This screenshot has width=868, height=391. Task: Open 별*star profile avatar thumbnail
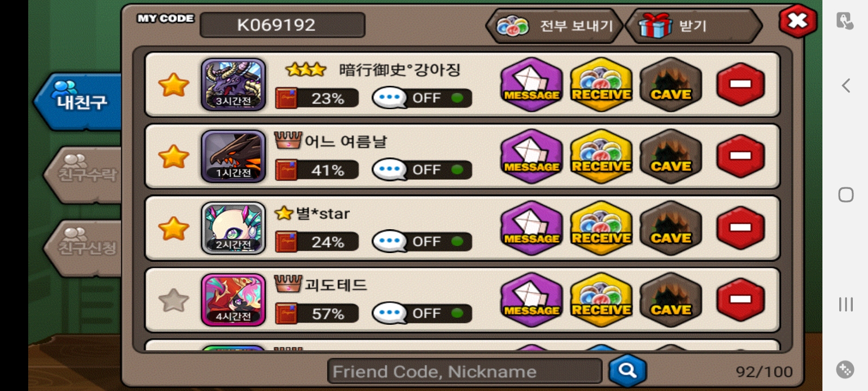[x=233, y=228]
